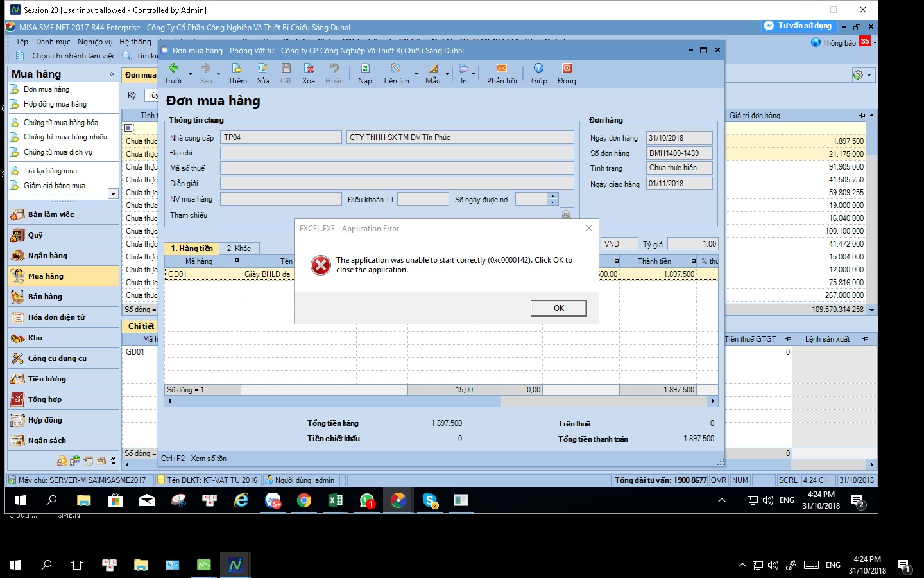Open Đơn mua hàng in the sidebar
This screenshot has width=924, height=578.
click(x=46, y=89)
